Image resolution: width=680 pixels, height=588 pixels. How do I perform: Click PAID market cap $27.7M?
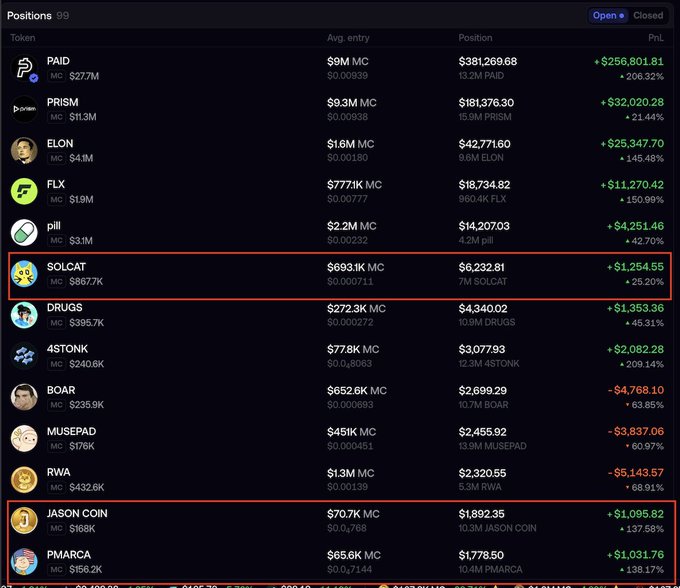(x=84, y=76)
